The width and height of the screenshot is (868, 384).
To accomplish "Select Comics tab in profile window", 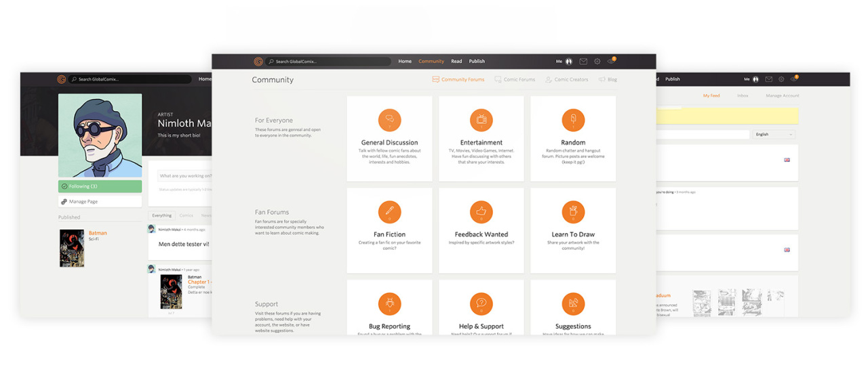I will tap(186, 215).
